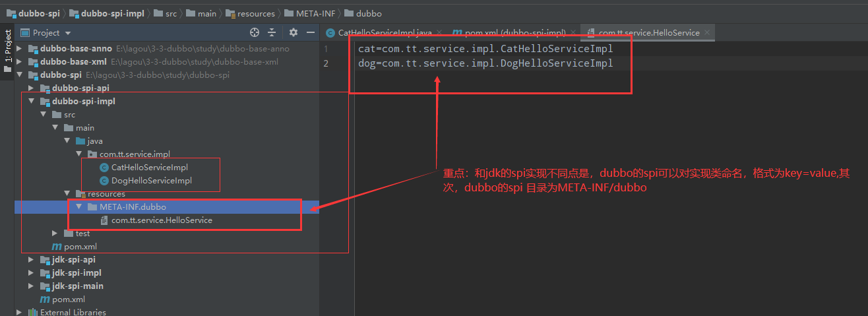Collapse the dubbo-spi-impl module arrow

coord(31,102)
